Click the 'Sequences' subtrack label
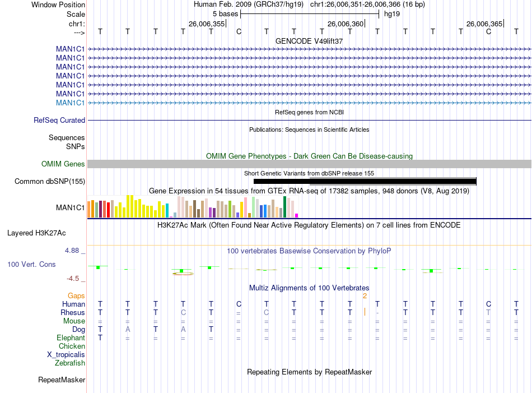The image size is (532, 393). pyautogui.click(x=67, y=137)
